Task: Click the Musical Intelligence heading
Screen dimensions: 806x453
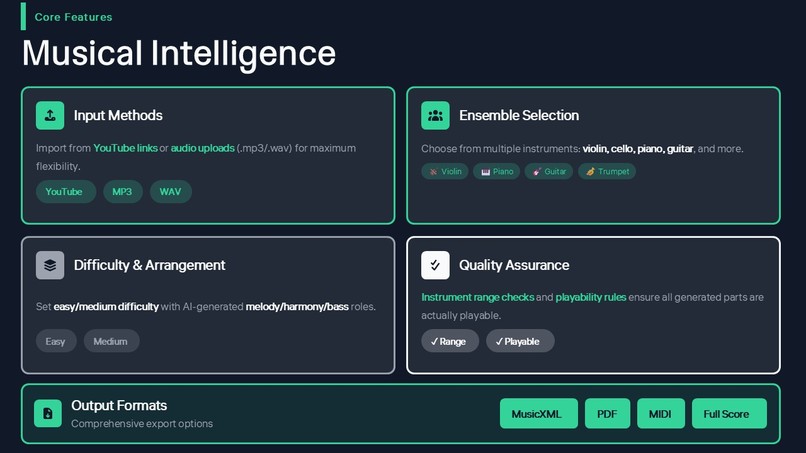Action: [x=179, y=53]
